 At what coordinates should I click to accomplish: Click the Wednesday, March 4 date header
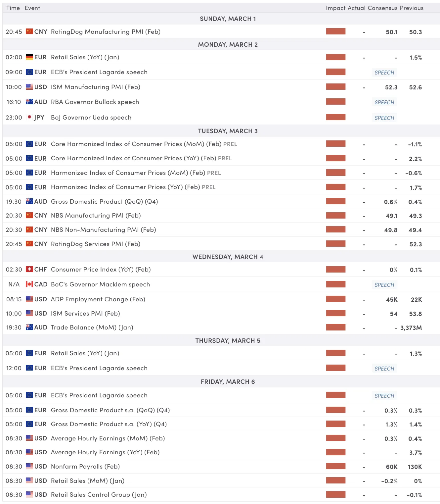click(228, 257)
